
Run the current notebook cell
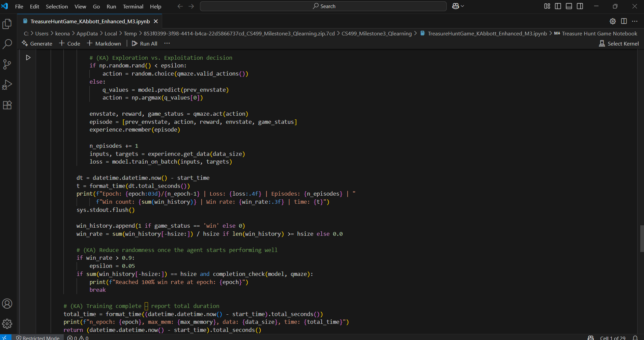(x=28, y=58)
